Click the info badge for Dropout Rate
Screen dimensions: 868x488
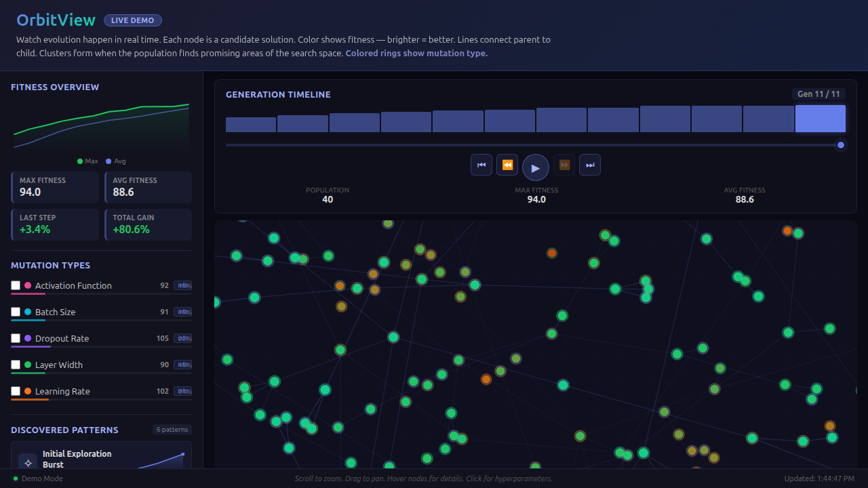point(183,338)
